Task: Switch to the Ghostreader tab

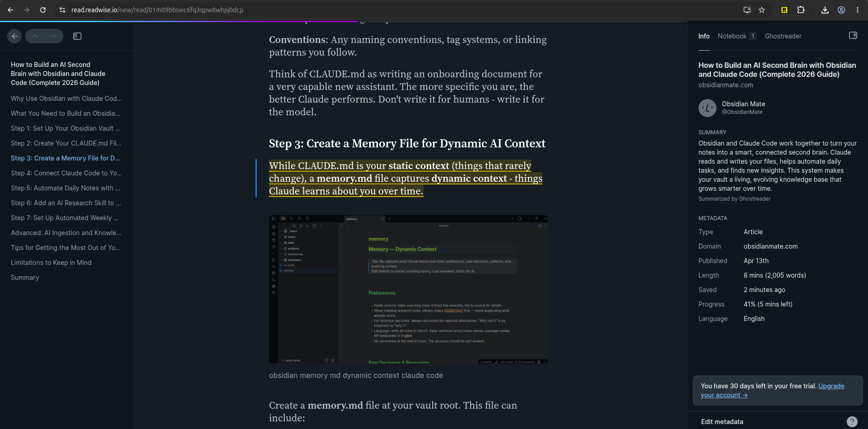Action: point(783,36)
